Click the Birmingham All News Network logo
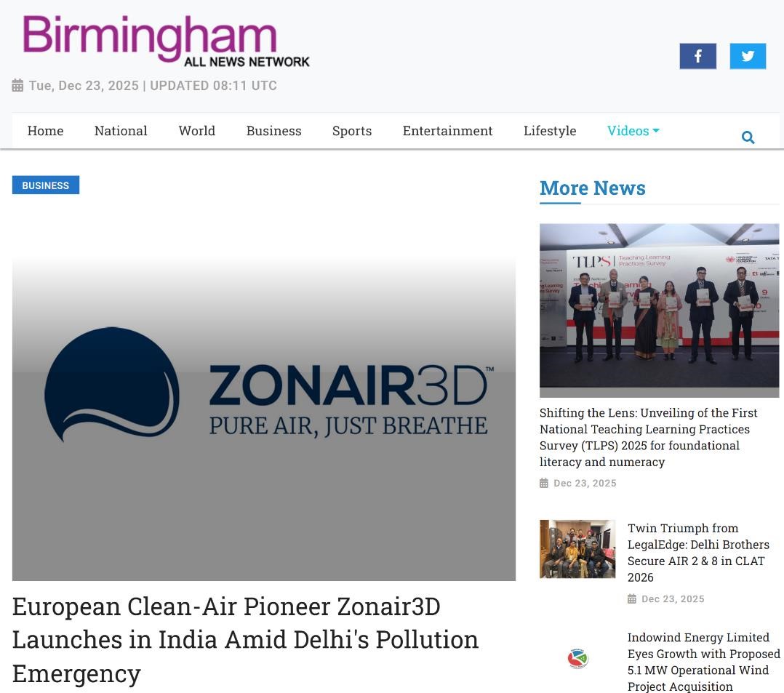The image size is (784, 693). (x=166, y=41)
